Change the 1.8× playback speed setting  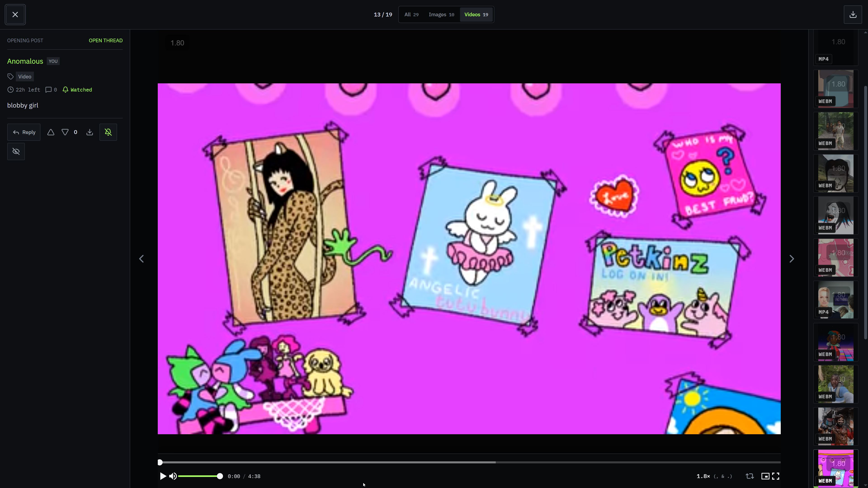tap(714, 476)
